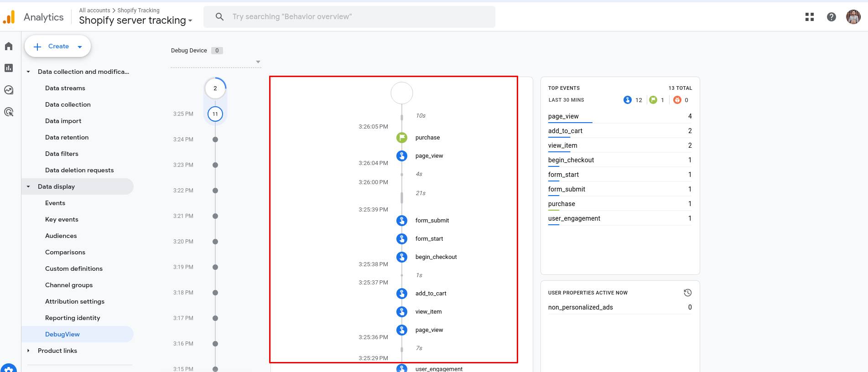The height and width of the screenshot is (372, 868).
Task: Collapse Data collection and modification section
Action: coord(28,72)
